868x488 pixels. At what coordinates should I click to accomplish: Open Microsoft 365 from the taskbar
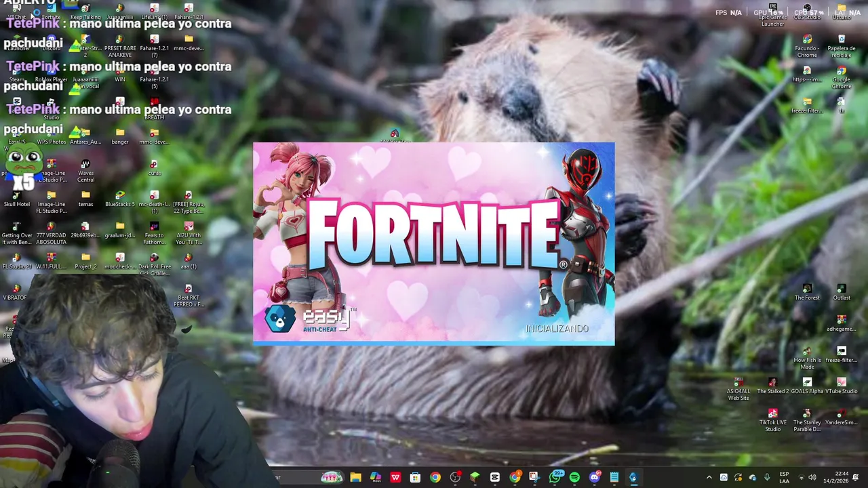click(x=376, y=477)
